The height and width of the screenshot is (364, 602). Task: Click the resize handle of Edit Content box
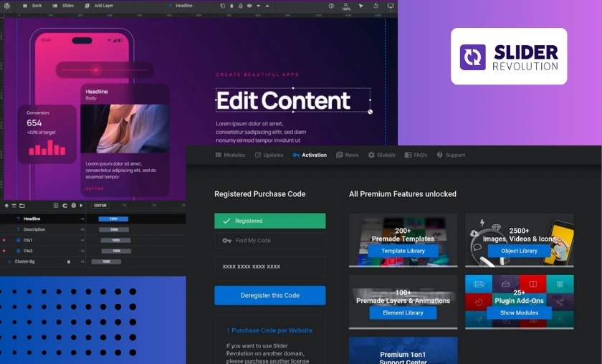(x=370, y=112)
